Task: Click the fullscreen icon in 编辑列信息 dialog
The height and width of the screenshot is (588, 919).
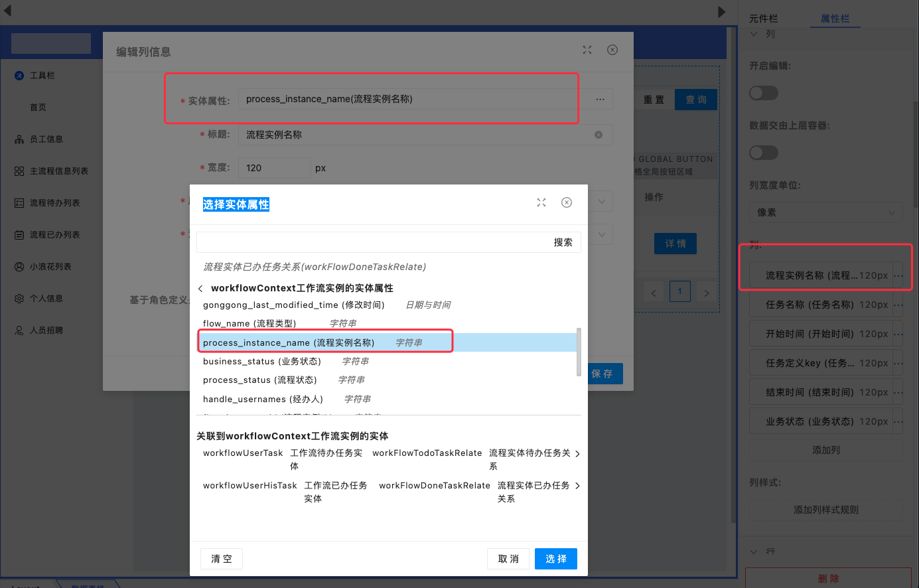Action: pyautogui.click(x=587, y=50)
